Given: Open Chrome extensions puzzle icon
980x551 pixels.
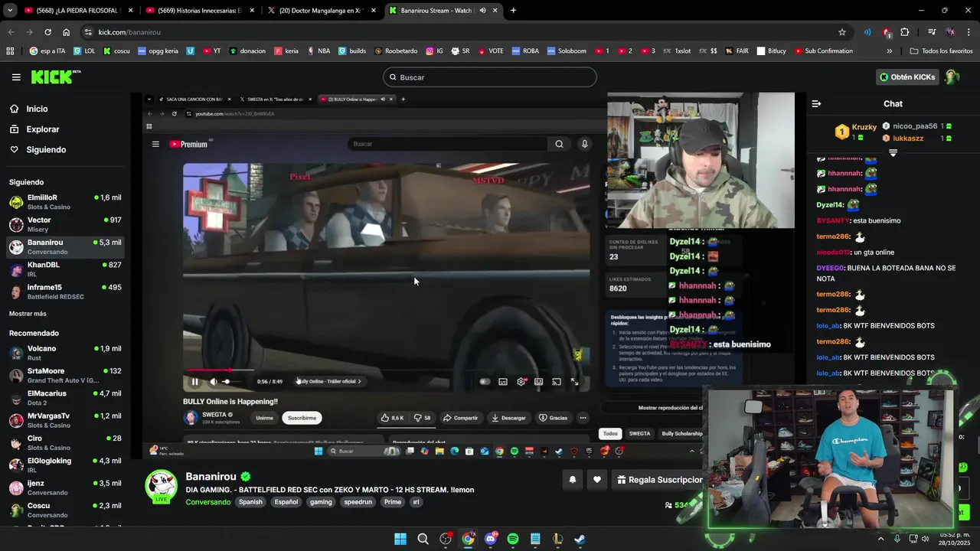Looking at the screenshot, I should tap(905, 32).
